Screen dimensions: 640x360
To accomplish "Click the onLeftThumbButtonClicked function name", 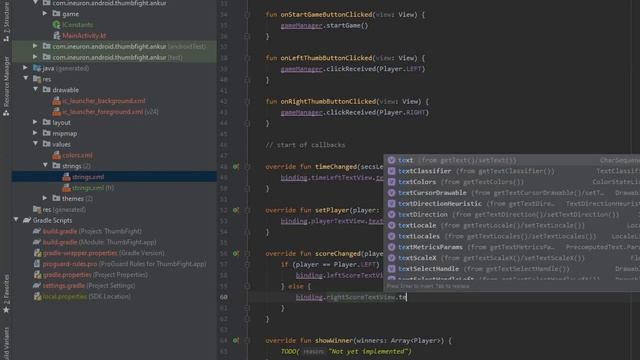I will tap(327, 58).
